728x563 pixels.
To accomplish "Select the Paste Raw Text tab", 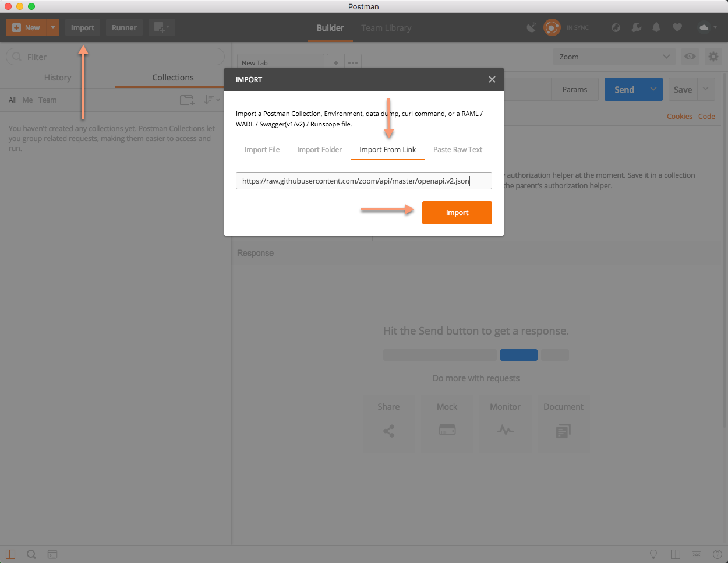I will 458,150.
